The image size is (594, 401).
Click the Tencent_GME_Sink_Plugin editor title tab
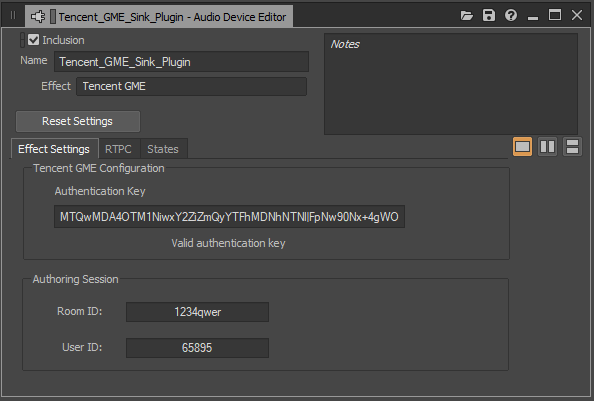[159, 17]
